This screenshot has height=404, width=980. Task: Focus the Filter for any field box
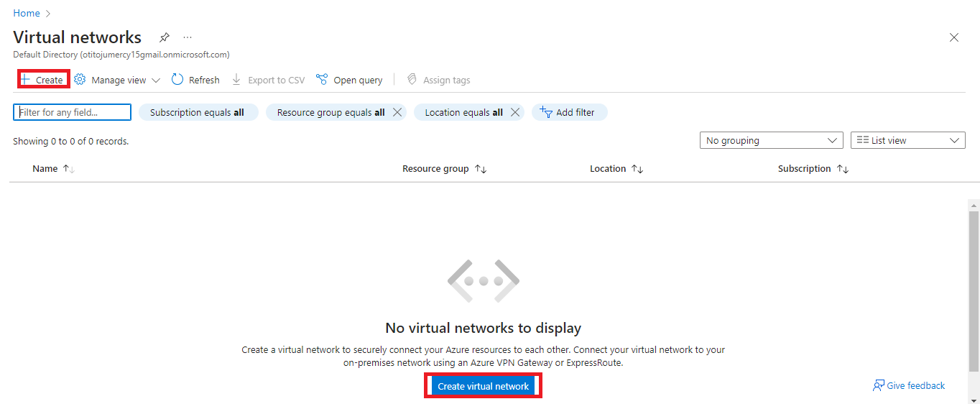pyautogui.click(x=72, y=112)
